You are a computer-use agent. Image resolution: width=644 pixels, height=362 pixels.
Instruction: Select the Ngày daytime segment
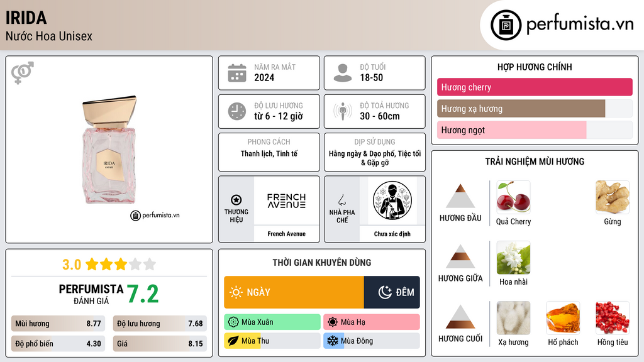[294, 292]
